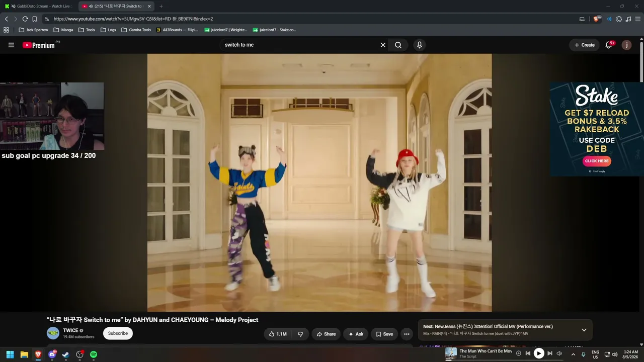The image size is (644, 362).
Task: Open the browser extensions puzzle icon
Action: pos(619,19)
